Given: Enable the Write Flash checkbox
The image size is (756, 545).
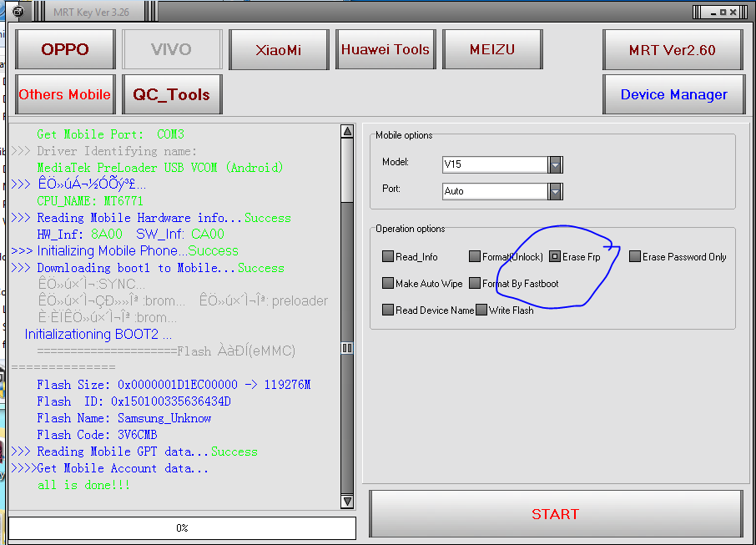Looking at the screenshot, I should click(x=481, y=309).
